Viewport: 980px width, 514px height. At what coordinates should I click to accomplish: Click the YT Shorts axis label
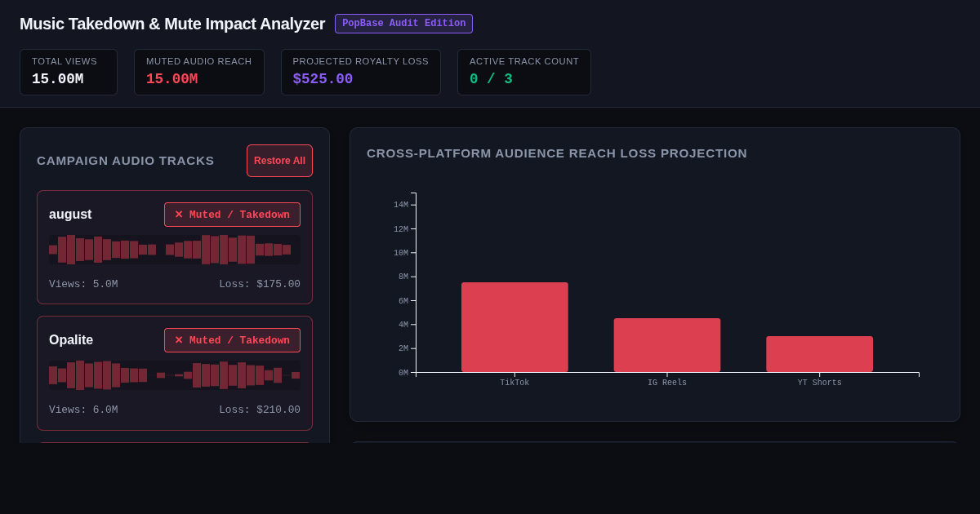(x=819, y=383)
